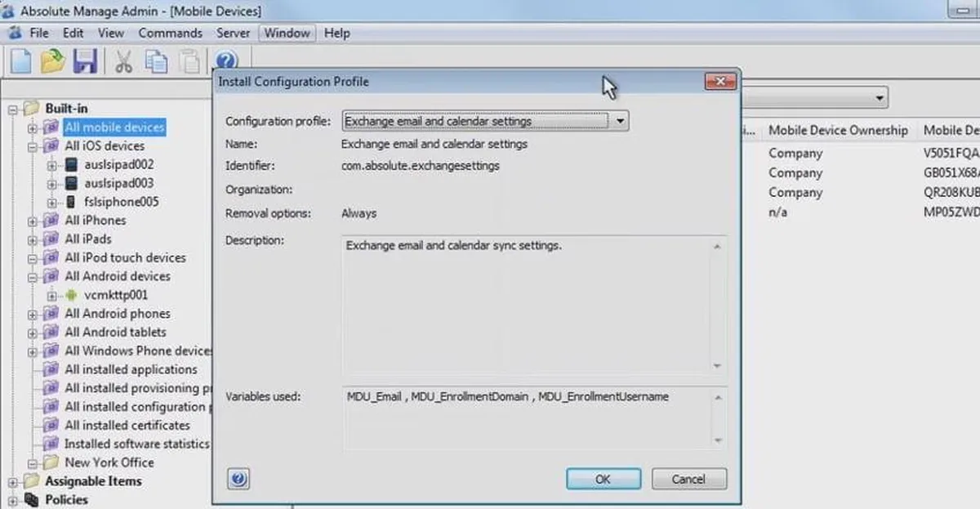Open the Configuration profile dropdown
Screen dimensions: 980x509
(620, 121)
